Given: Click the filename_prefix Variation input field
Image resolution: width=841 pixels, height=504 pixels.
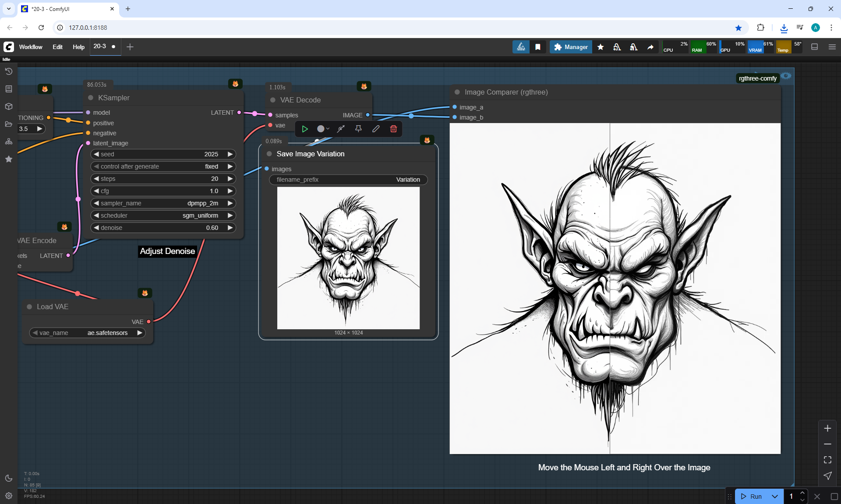Looking at the screenshot, I should [x=348, y=180].
